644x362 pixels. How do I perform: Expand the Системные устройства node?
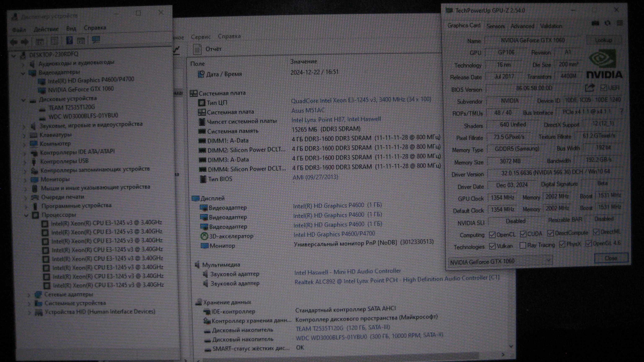29,304
